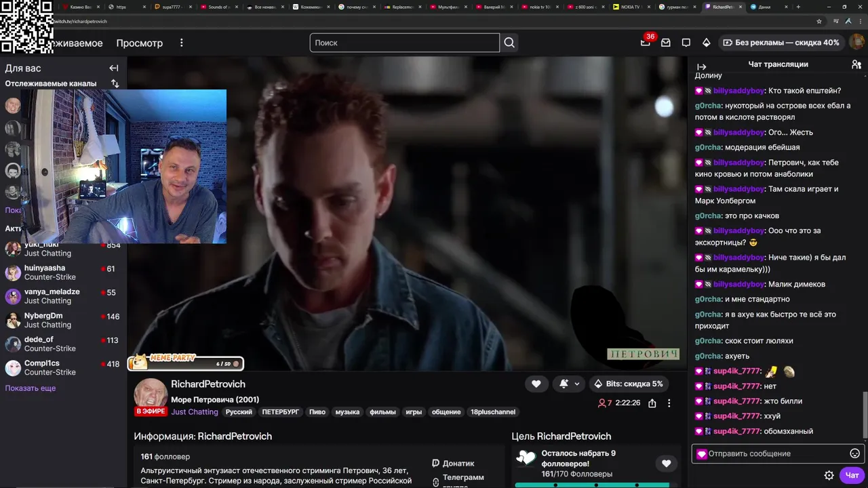
Task: Click the Meme Party widget on the video
Action: click(x=186, y=362)
